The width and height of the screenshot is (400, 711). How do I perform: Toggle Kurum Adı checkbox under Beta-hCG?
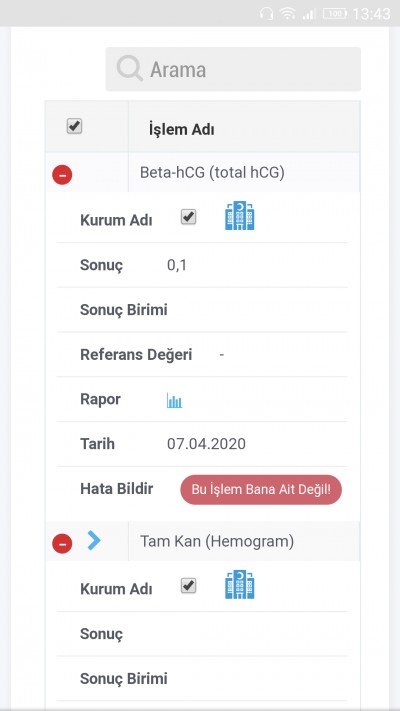(x=188, y=217)
